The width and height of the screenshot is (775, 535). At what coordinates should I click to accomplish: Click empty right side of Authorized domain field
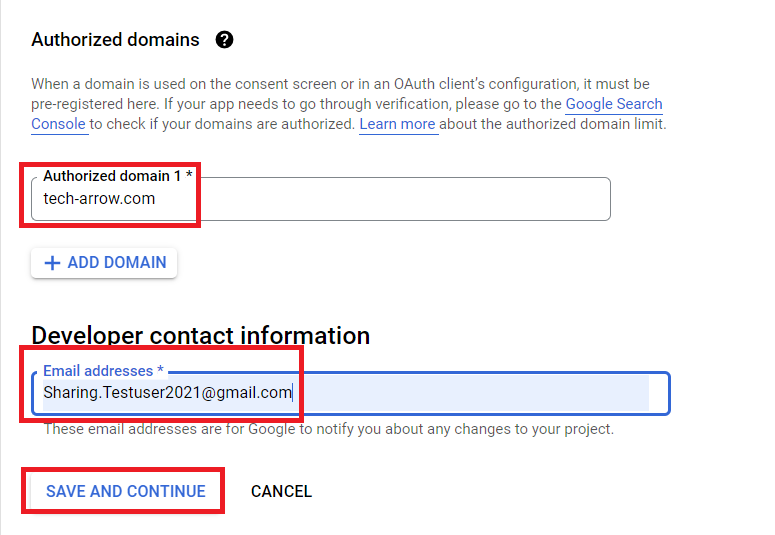(x=450, y=199)
